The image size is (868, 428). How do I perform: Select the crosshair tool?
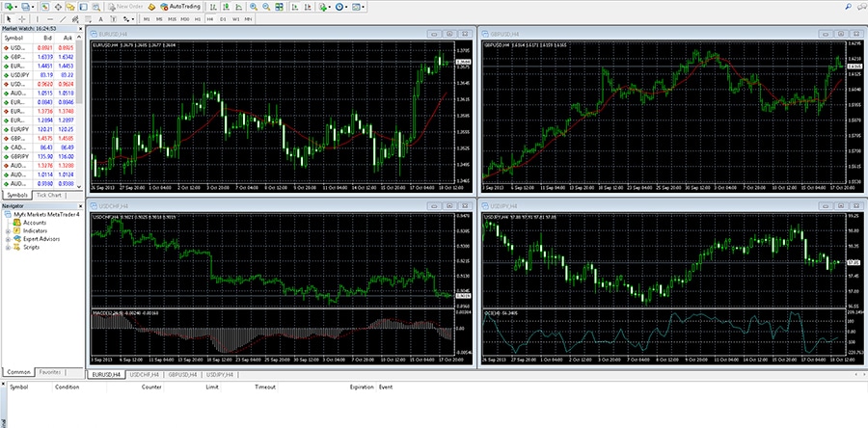point(19,18)
